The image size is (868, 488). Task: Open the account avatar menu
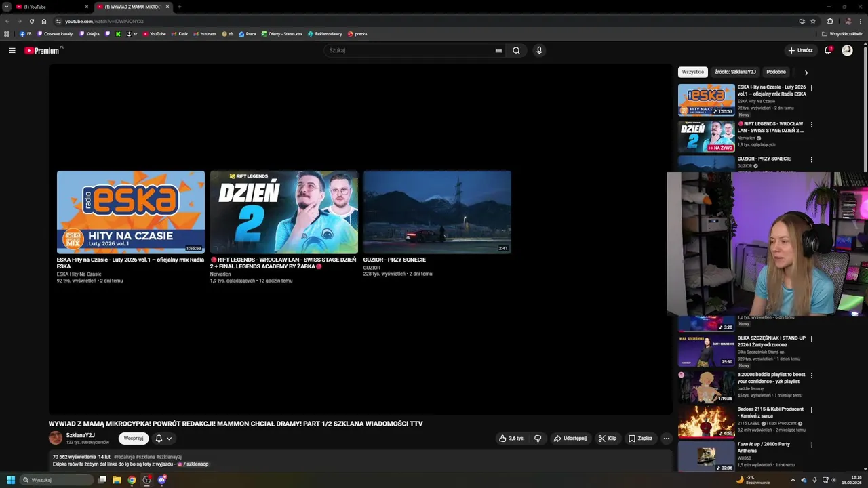click(x=847, y=50)
